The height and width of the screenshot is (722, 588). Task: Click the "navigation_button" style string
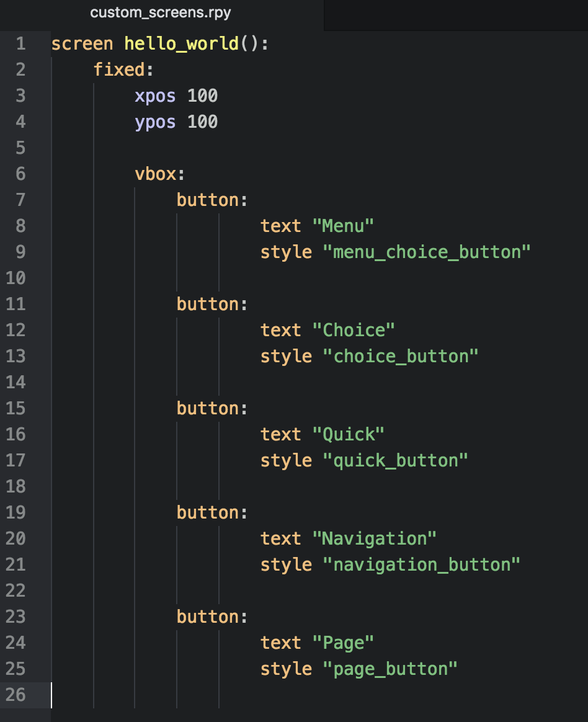[421, 565]
